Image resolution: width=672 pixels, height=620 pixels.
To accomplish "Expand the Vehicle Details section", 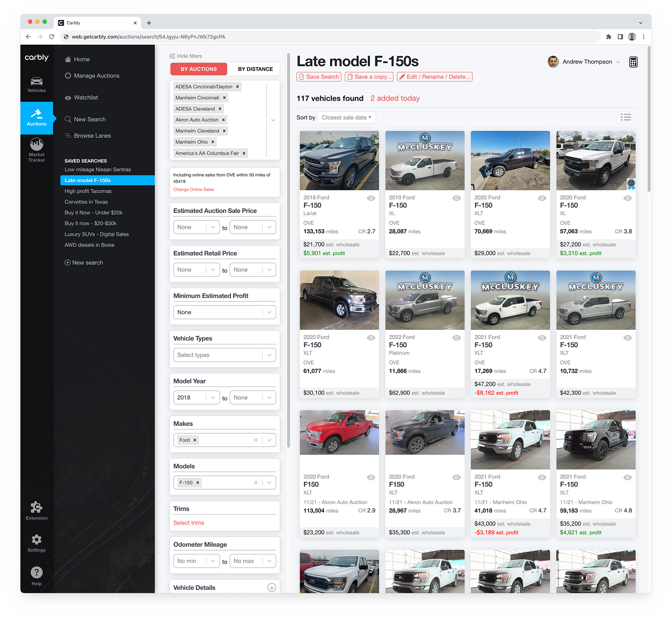I will 271,588.
